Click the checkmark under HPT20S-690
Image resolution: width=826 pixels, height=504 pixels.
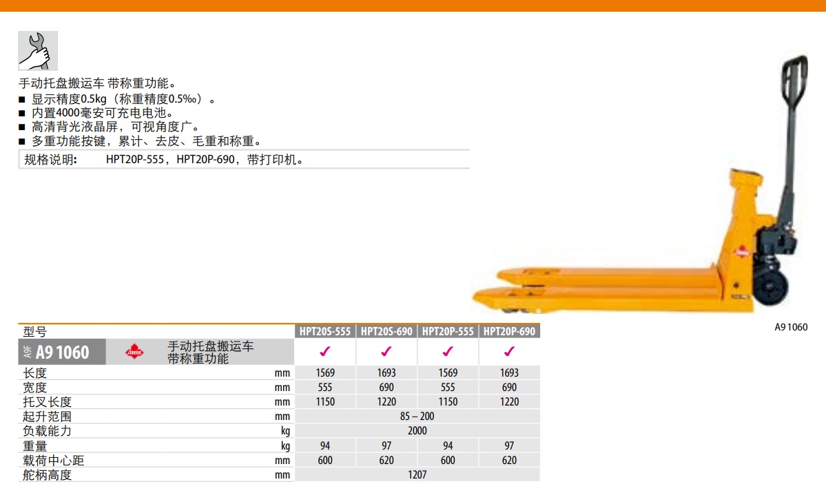click(386, 352)
